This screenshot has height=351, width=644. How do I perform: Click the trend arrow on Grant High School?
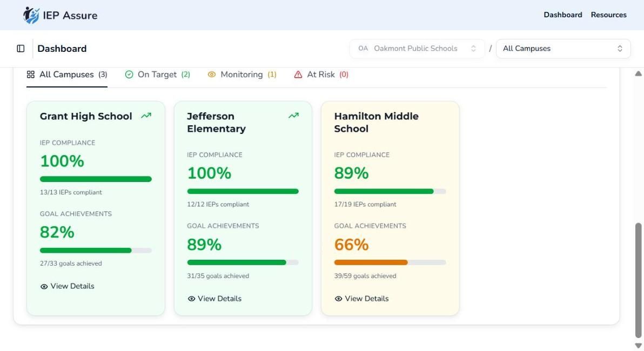146,116
